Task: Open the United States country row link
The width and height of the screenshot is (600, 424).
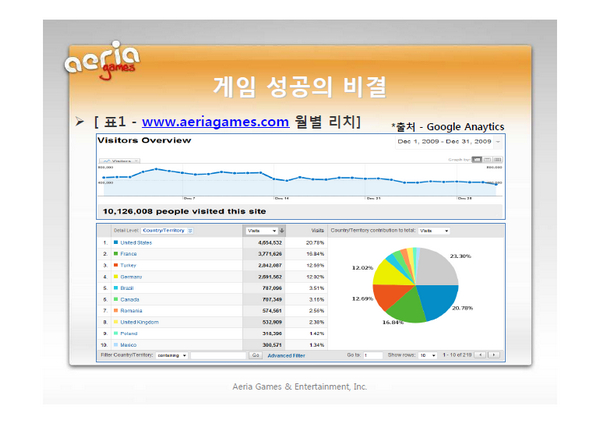Action: coord(136,243)
